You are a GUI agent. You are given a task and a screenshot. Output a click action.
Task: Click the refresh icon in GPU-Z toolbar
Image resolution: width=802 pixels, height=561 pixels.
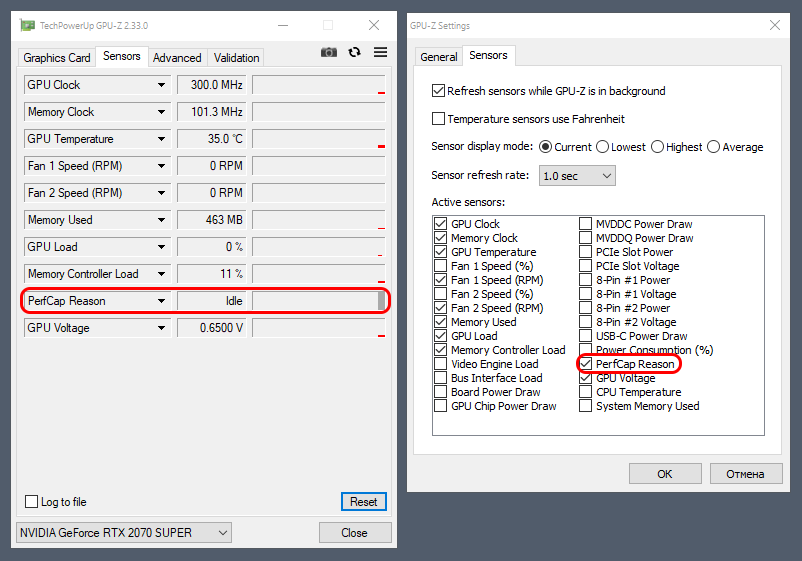click(354, 52)
